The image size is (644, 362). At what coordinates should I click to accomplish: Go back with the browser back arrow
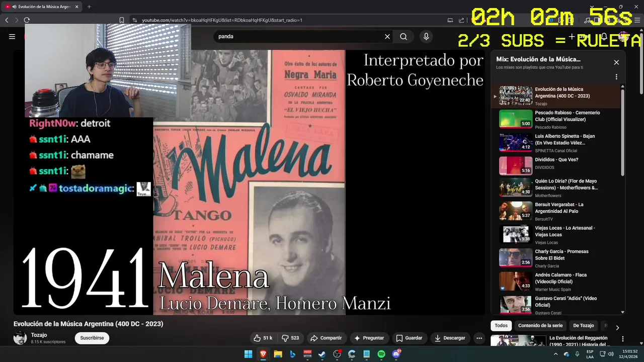click(7, 20)
